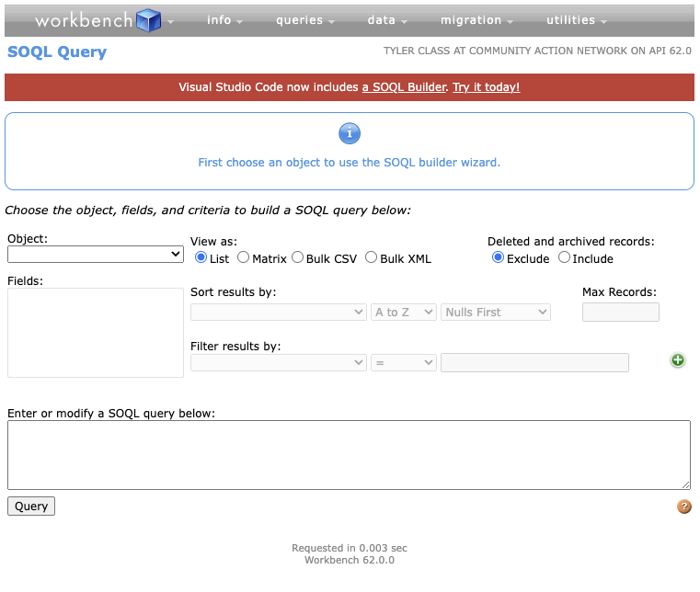Open the A to Z sort order dropdown

click(404, 313)
